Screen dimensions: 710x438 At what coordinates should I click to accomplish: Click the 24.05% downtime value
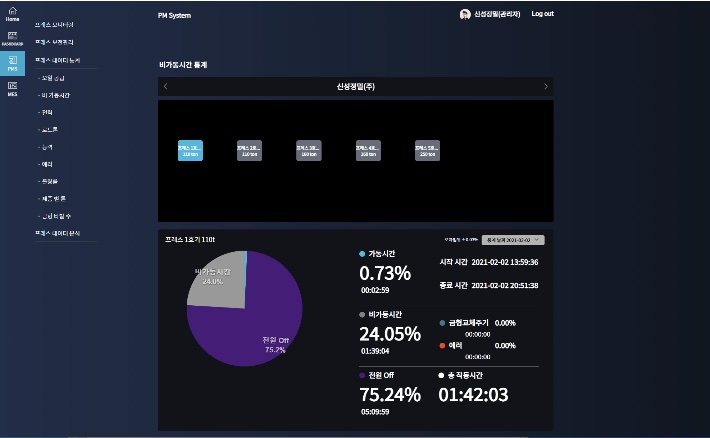click(390, 334)
